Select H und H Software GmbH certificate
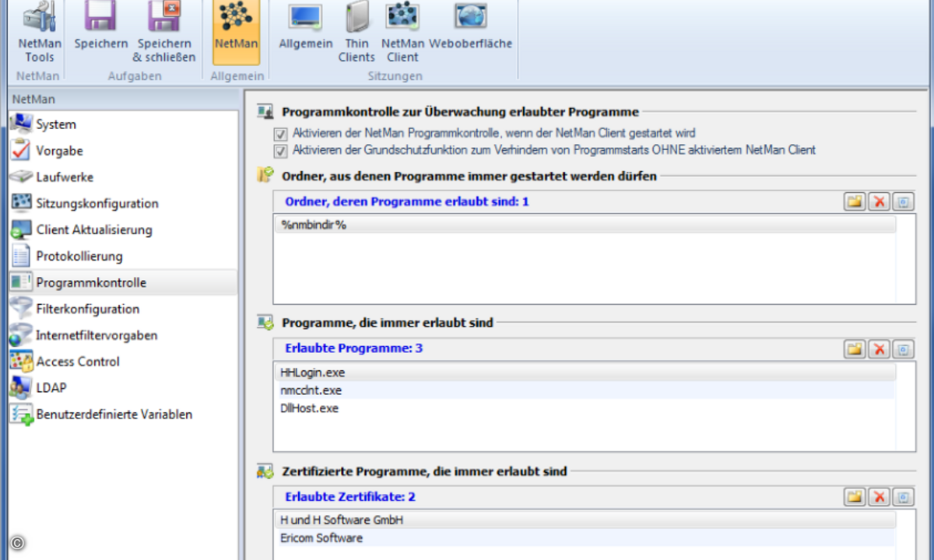This screenshot has width=934, height=560. 585,520
